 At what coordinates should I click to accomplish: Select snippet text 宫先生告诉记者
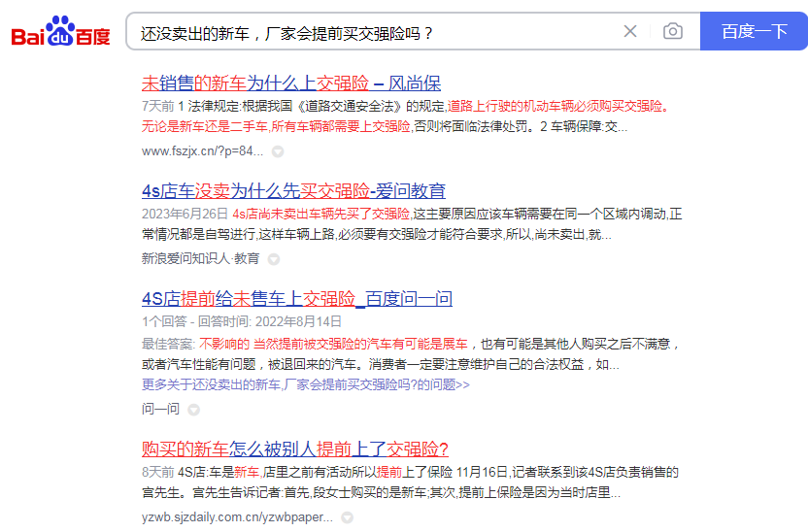(237, 493)
